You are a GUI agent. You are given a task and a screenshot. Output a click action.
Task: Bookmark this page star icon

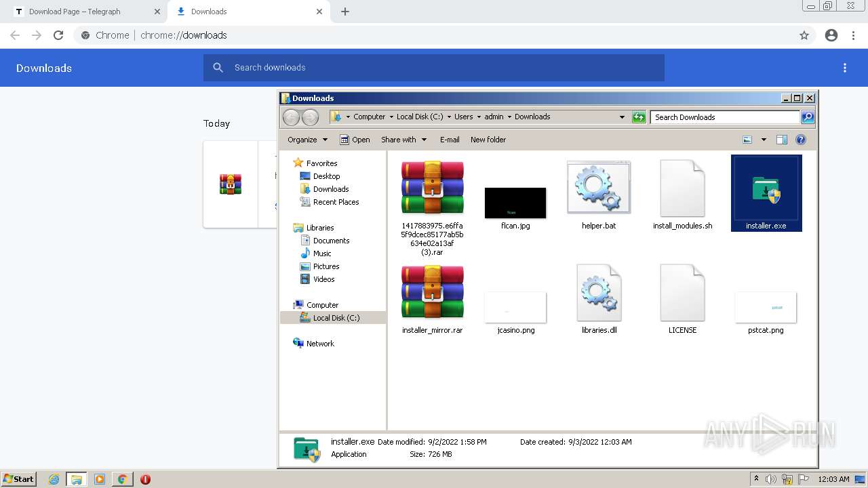tap(804, 35)
